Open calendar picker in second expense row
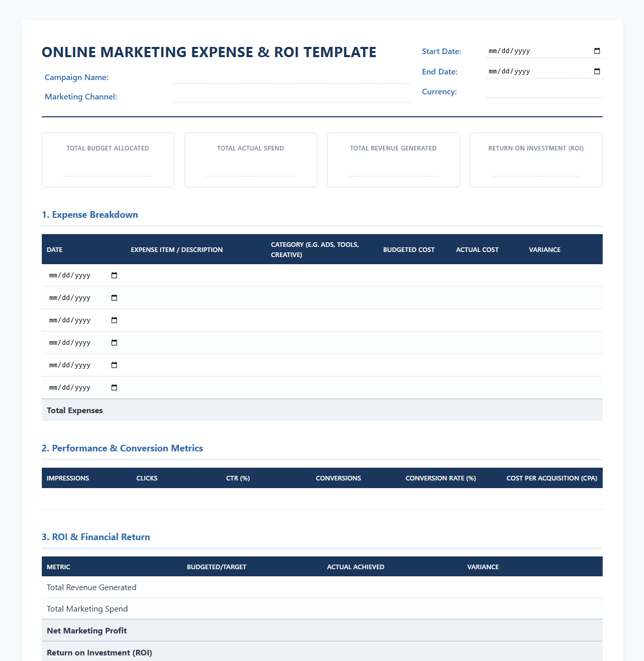The image size is (644, 661). [x=114, y=298]
